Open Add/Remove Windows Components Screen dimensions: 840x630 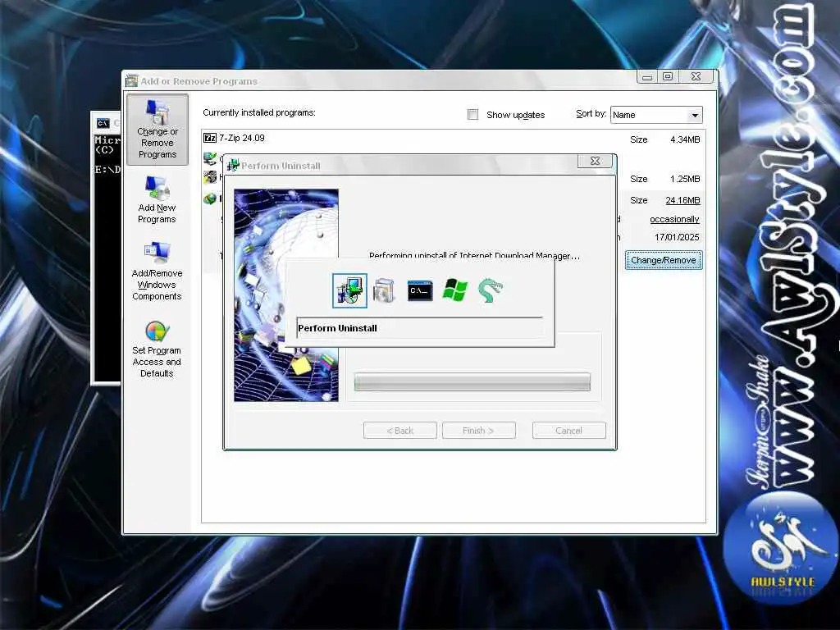point(157,271)
